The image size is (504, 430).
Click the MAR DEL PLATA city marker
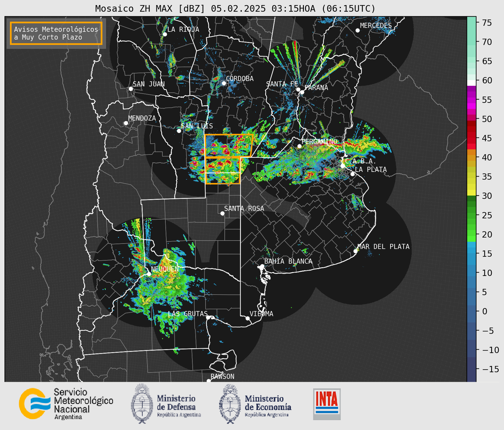pyautogui.click(x=356, y=251)
